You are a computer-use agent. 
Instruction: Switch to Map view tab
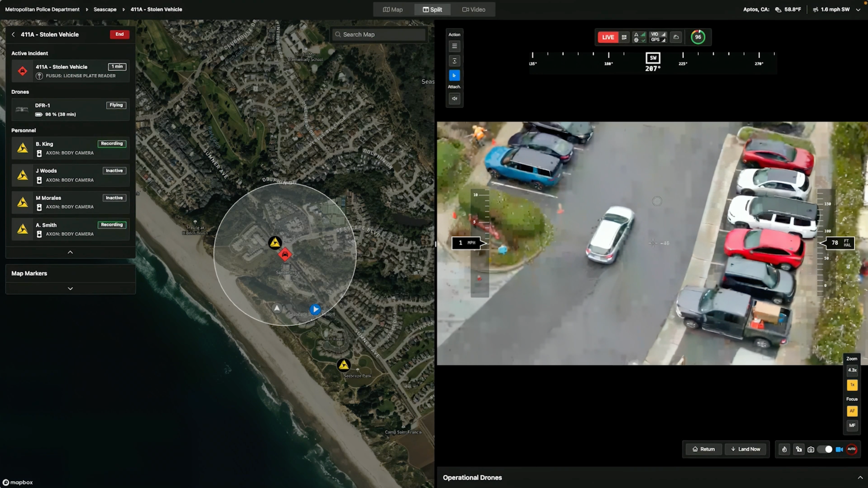[392, 10]
